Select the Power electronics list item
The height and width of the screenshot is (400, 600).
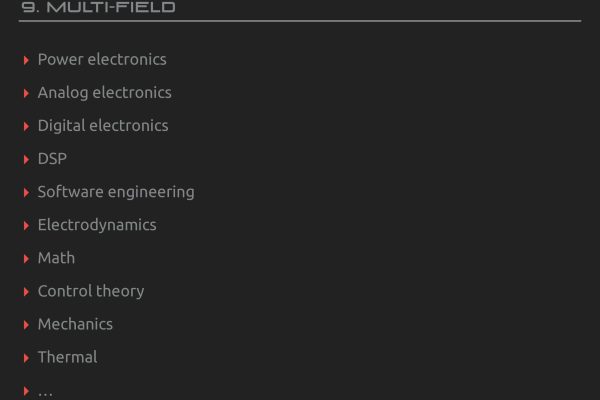[102, 59]
